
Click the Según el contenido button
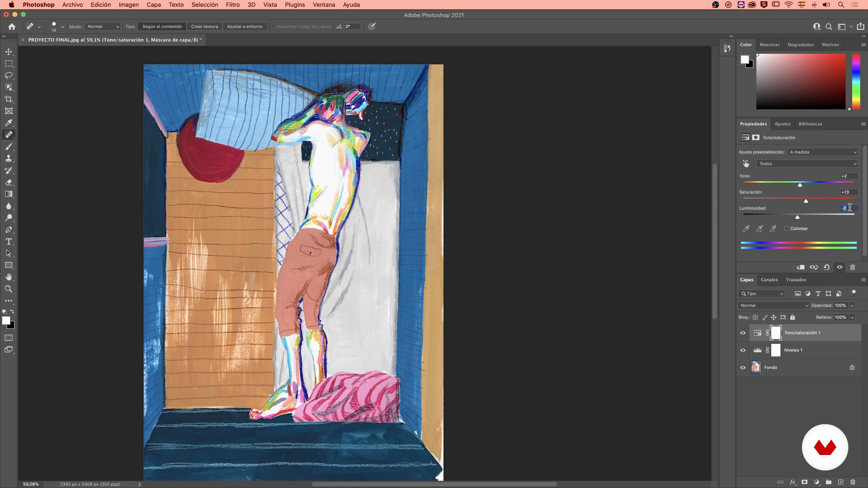click(162, 27)
